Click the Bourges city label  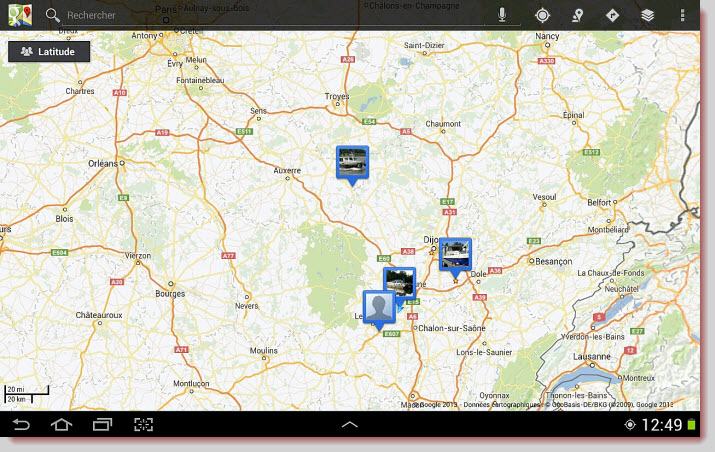point(170,294)
